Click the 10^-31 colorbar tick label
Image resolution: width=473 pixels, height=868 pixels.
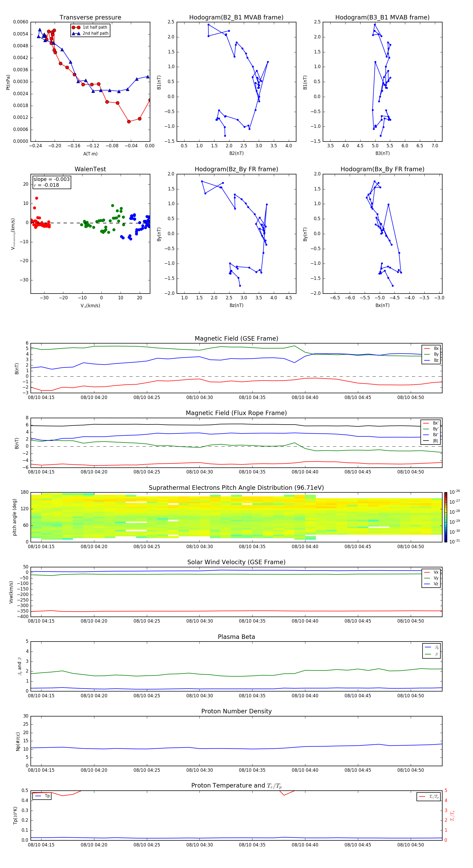tap(454, 542)
